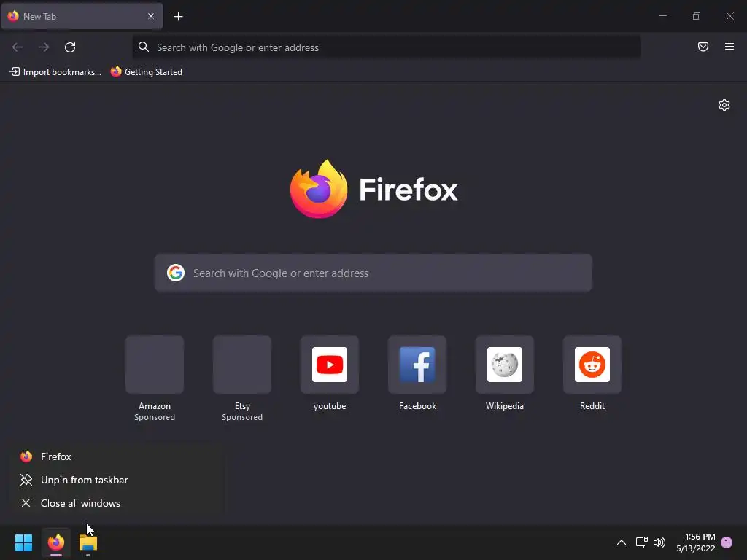The width and height of the screenshot is (747, 560).
Task: Restore down the Firefox window
Action: tap(697, 16)
